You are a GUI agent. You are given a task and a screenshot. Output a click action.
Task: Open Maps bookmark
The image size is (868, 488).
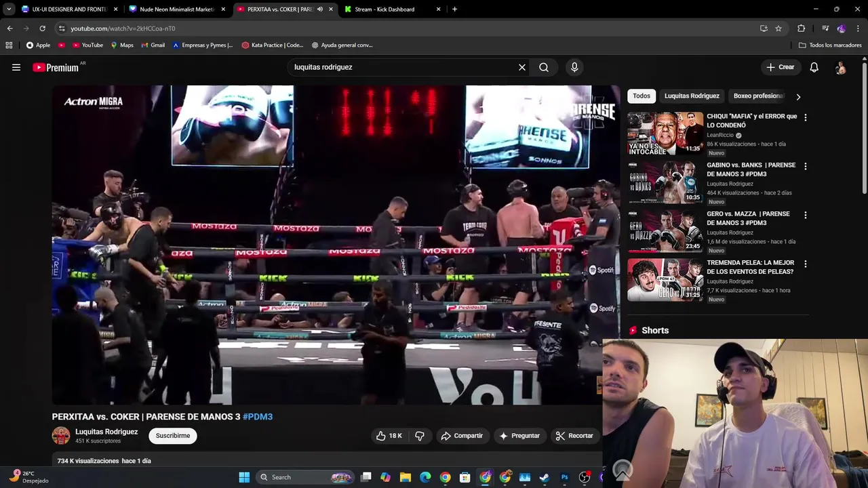(x=122, y=45)
